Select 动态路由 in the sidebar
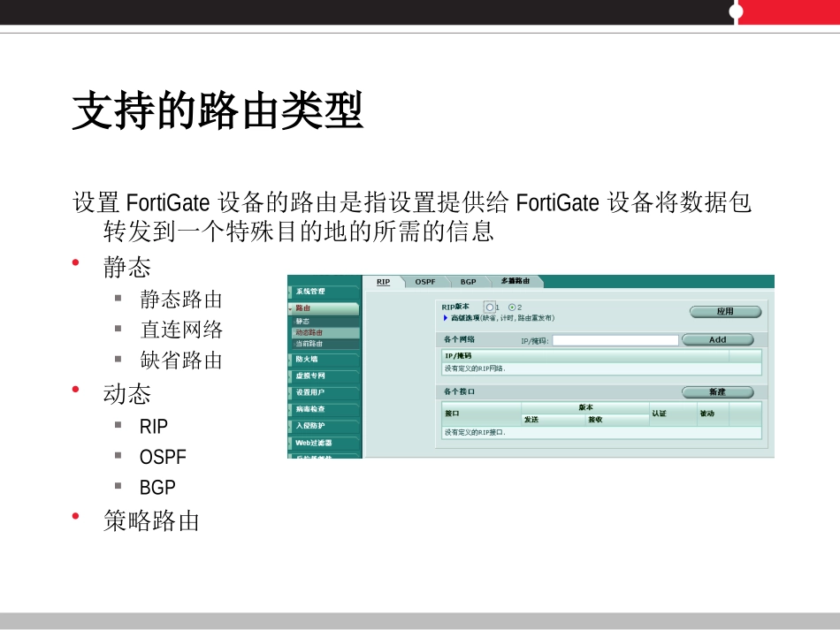The width and height of the screenshot is (840, 630). 325,332
